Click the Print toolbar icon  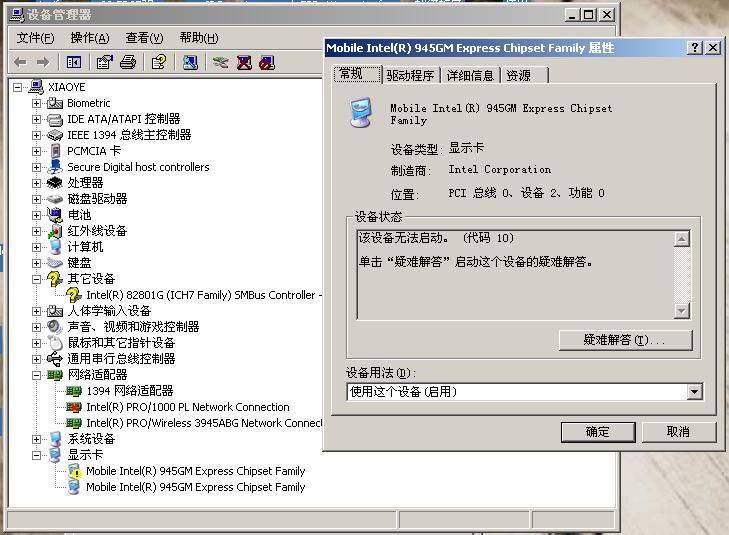128,62
